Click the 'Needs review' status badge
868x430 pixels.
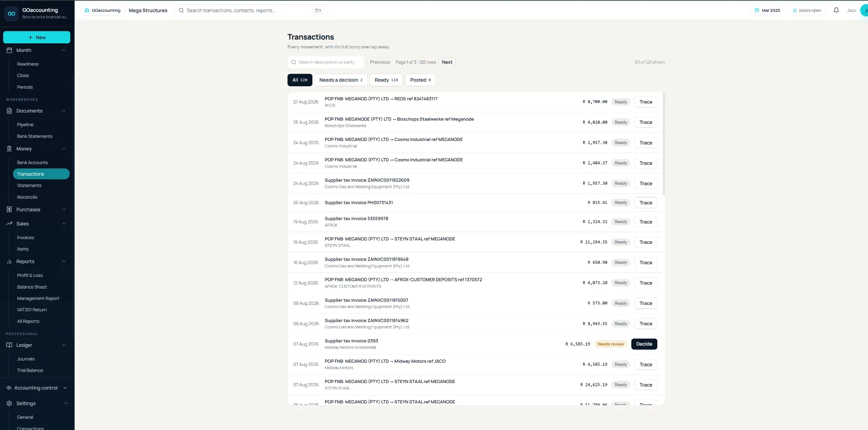[x=610, y=344]
